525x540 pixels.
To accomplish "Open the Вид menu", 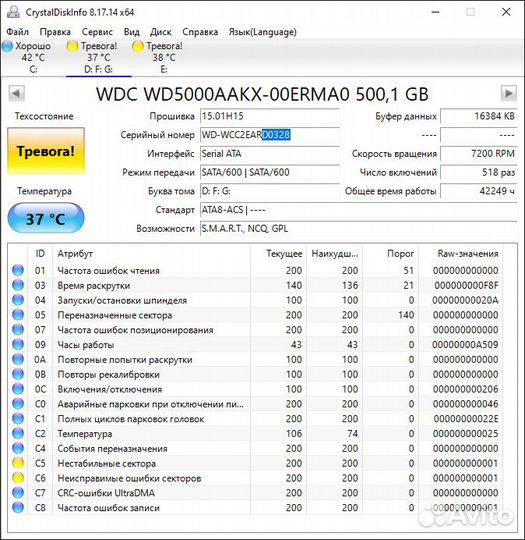I will tap(132, 32).
